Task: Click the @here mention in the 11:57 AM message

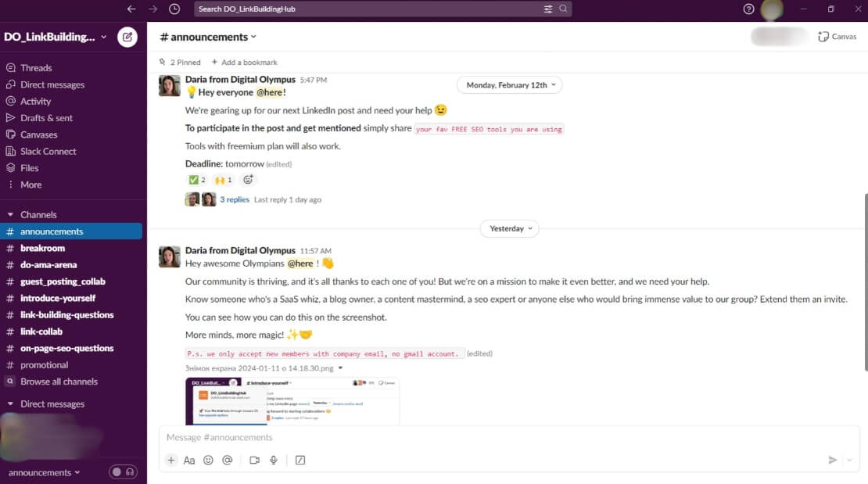Action: click(x=300, y=264)
